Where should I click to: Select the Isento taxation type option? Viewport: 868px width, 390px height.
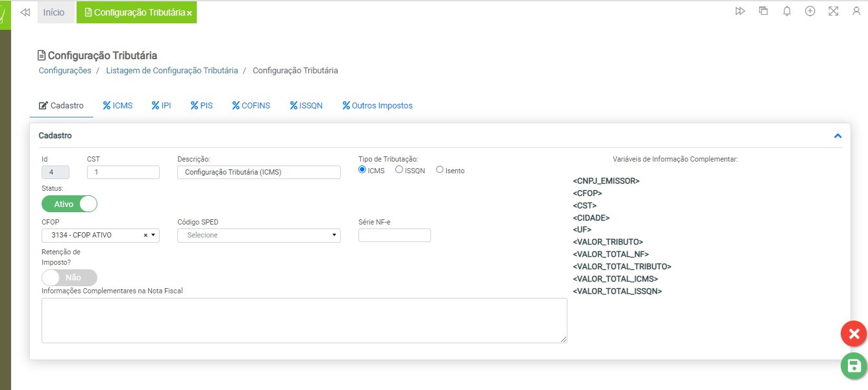point(440,170)
